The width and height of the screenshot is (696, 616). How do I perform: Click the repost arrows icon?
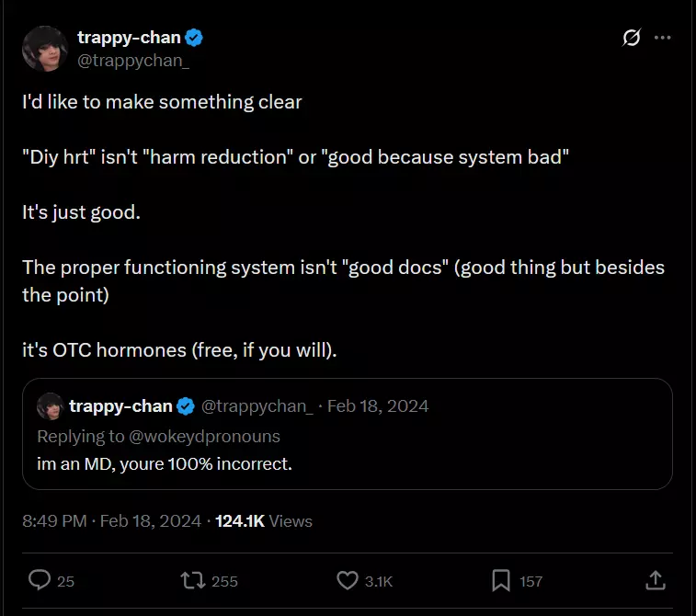point(193,580)
